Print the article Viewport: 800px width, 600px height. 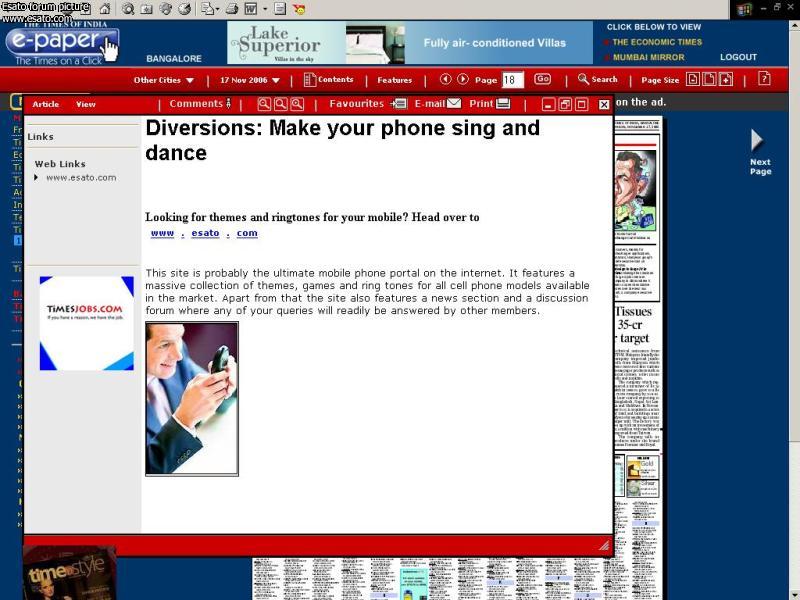click(489, 104)
